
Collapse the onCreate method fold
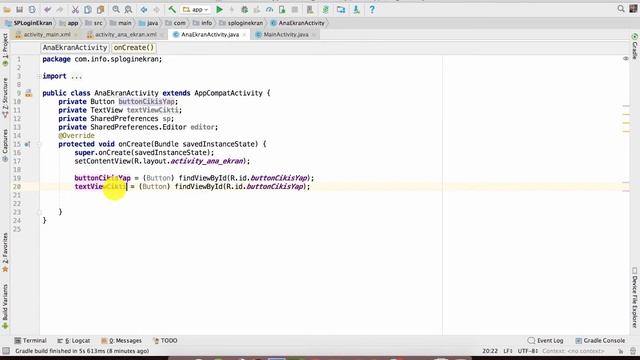coord(39,144)
